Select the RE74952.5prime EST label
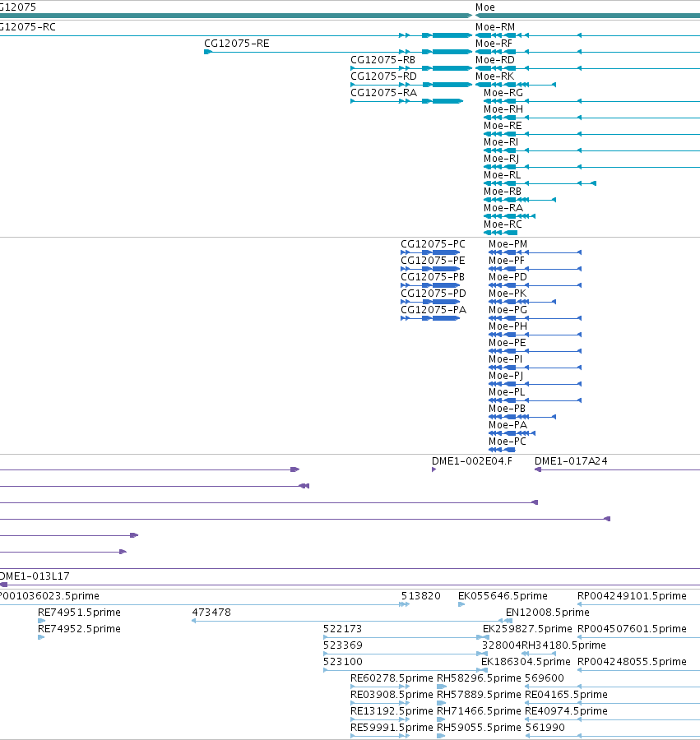 (x=79, y=629)
